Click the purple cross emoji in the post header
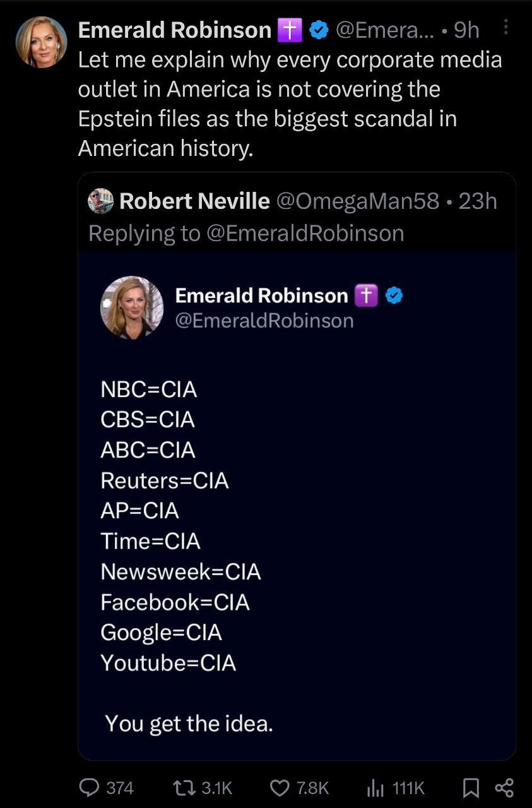The image size is (532, 808). (x=290, y=30)
